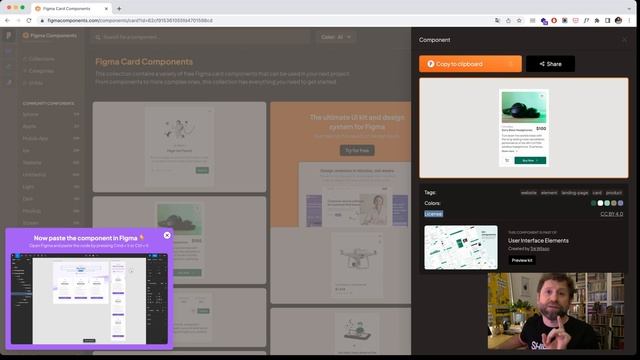Viewport: 640px width, 360px height.
Task: Close the Figma Card Components tab
Action: [x=106, y=8]
